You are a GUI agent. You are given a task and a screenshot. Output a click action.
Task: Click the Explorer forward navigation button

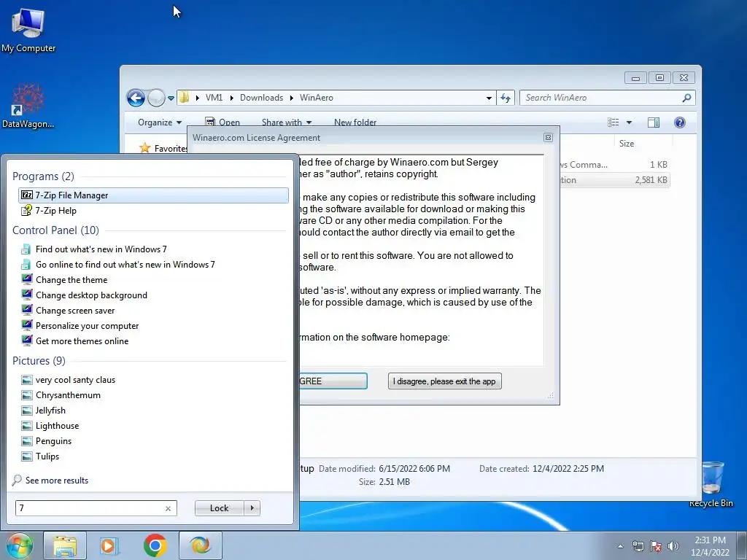156,98
